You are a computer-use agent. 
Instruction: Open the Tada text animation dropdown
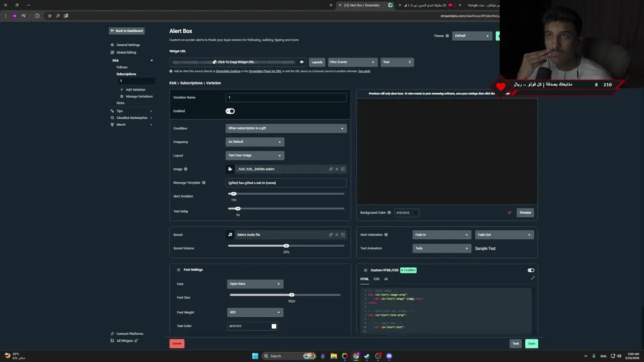[x=441, y=248]
